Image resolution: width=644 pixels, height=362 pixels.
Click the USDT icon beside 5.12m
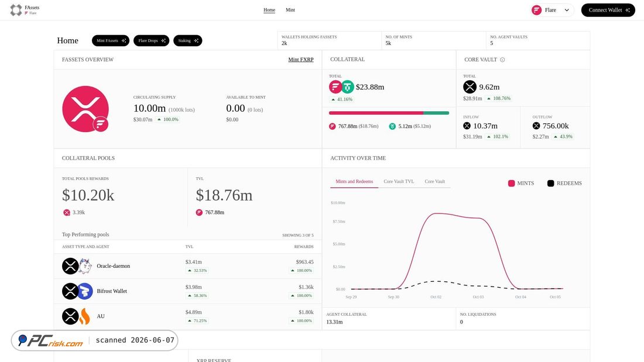click(x=392, y=126)
